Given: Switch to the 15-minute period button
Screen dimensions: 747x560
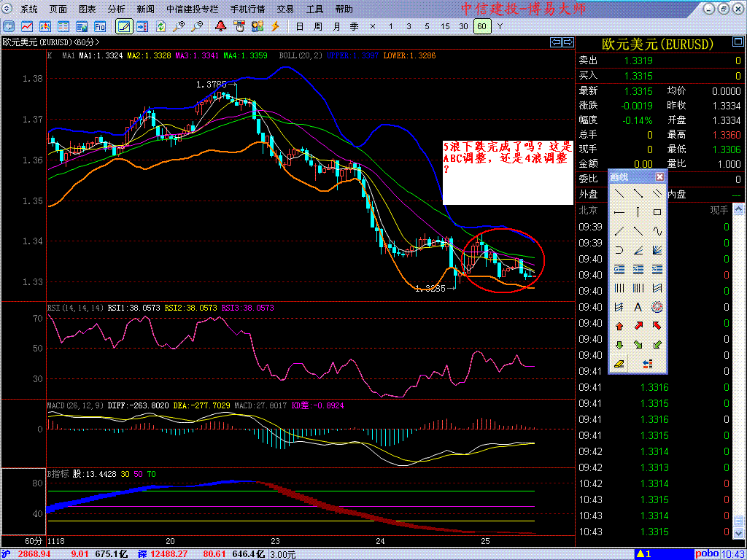Looking at the screenshot, I should pyautogui.click(x=445, y=26).
